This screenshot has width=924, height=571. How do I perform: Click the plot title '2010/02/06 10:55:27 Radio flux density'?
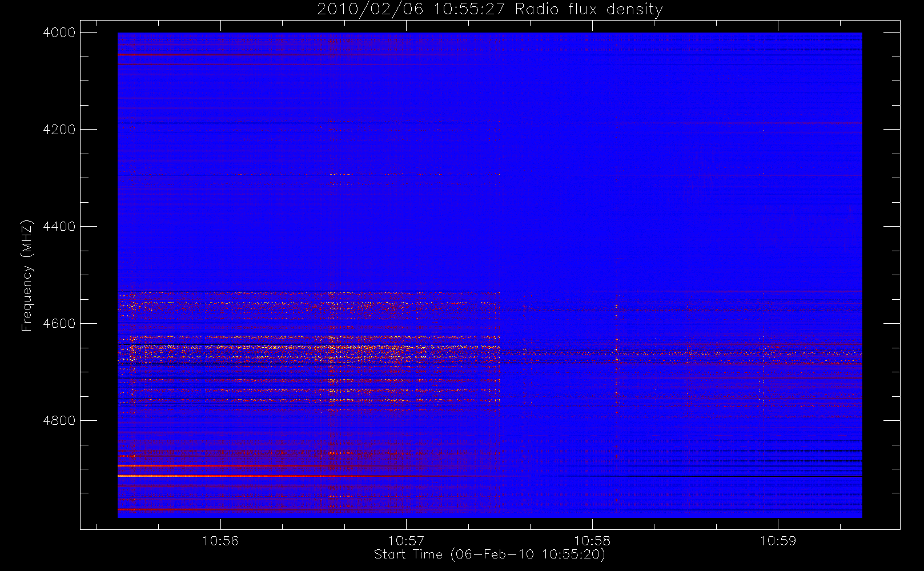[x=490, y=10]
